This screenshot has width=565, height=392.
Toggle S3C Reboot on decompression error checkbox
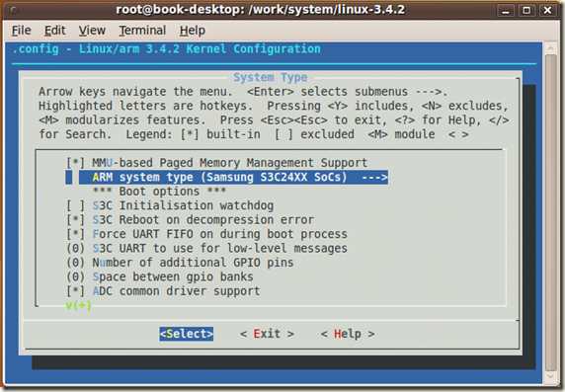76,220
